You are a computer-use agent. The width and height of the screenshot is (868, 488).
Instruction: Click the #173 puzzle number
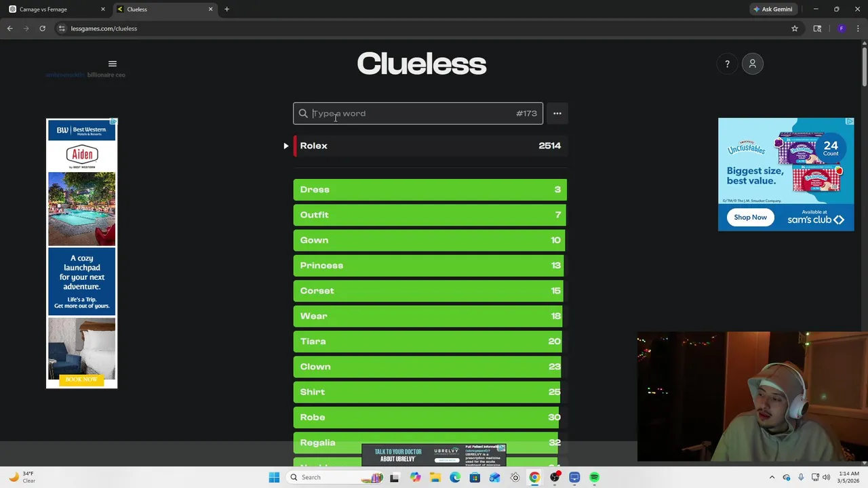click(526, 113)
